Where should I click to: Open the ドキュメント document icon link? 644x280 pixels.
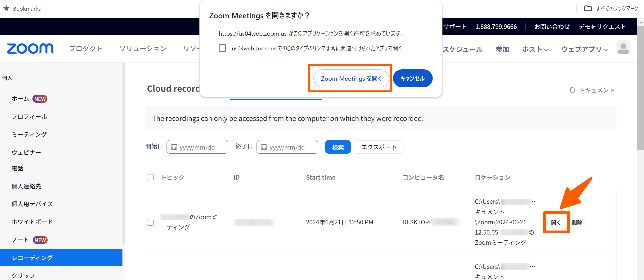click(x=572, y=90)
